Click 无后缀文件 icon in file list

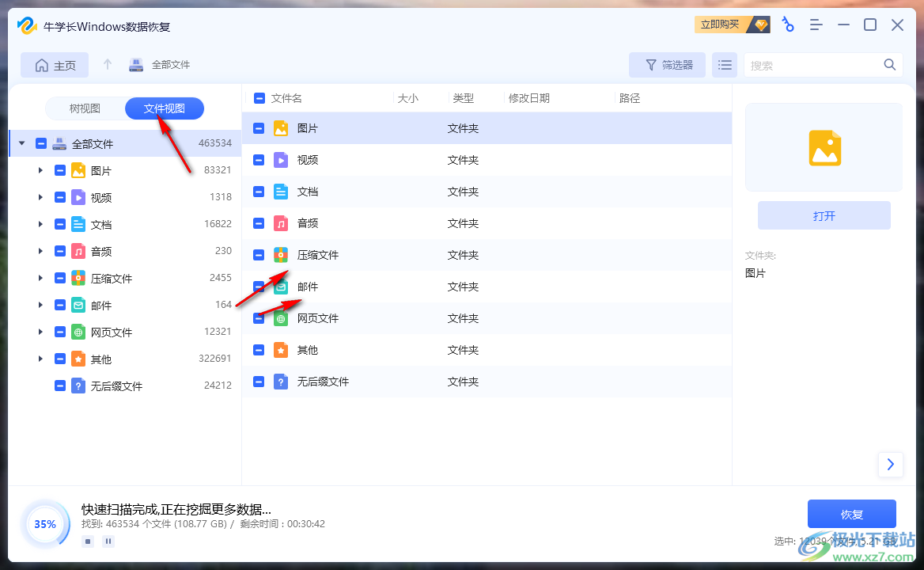(281, 382)
